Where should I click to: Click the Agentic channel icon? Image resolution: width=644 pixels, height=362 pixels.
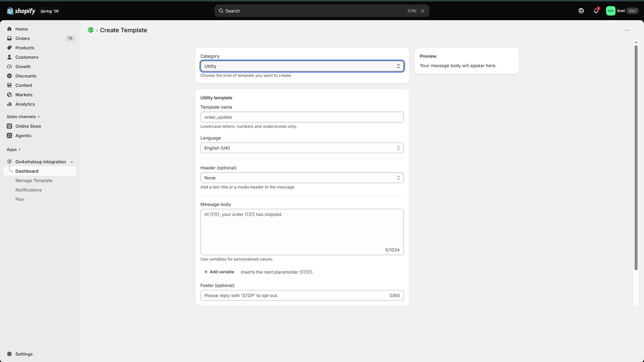point(9,136)
